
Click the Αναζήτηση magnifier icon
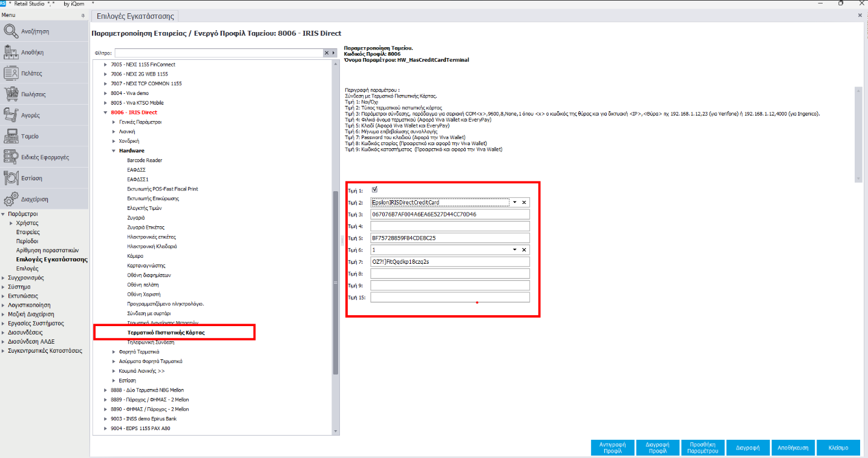click(11, 31)
